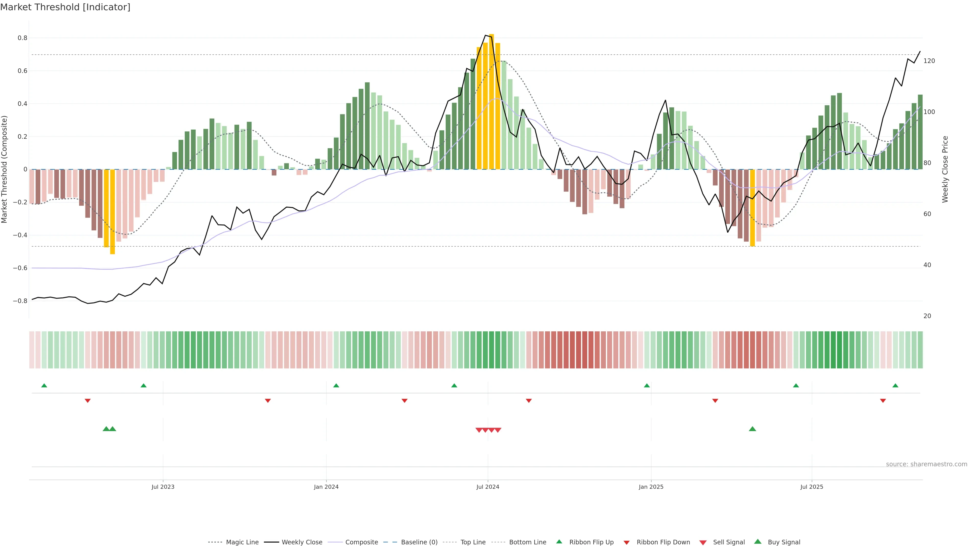The image size is (980, 551).
Task: Click the Ribbon Flip Up legend icon
Action: [559, 542]
